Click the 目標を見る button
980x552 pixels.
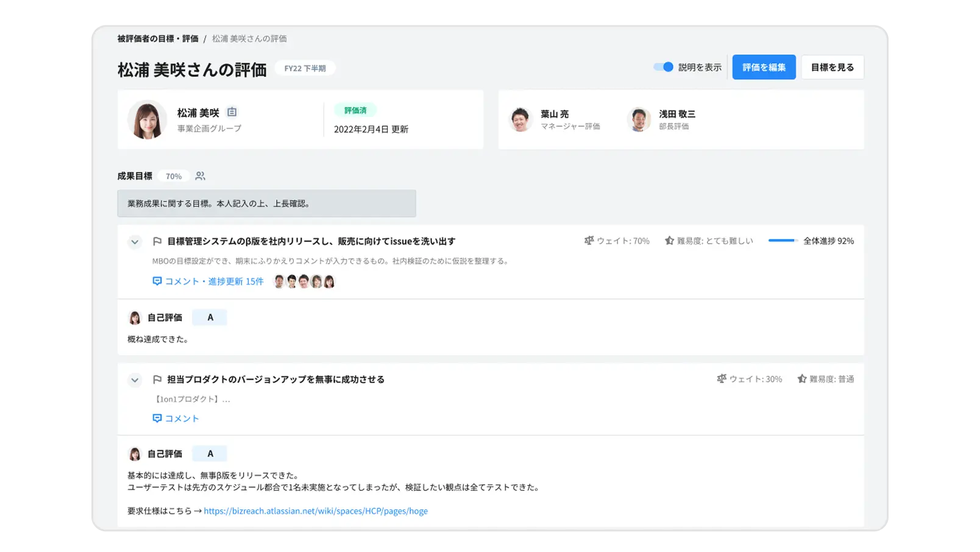pyautogui.click(x=833, y=67)
